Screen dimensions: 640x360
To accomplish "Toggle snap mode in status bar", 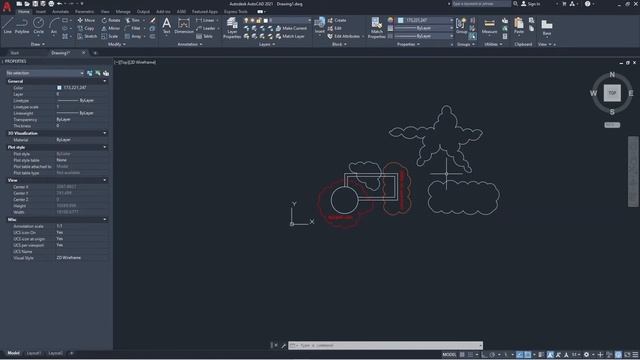I will (x=471, y=355).
